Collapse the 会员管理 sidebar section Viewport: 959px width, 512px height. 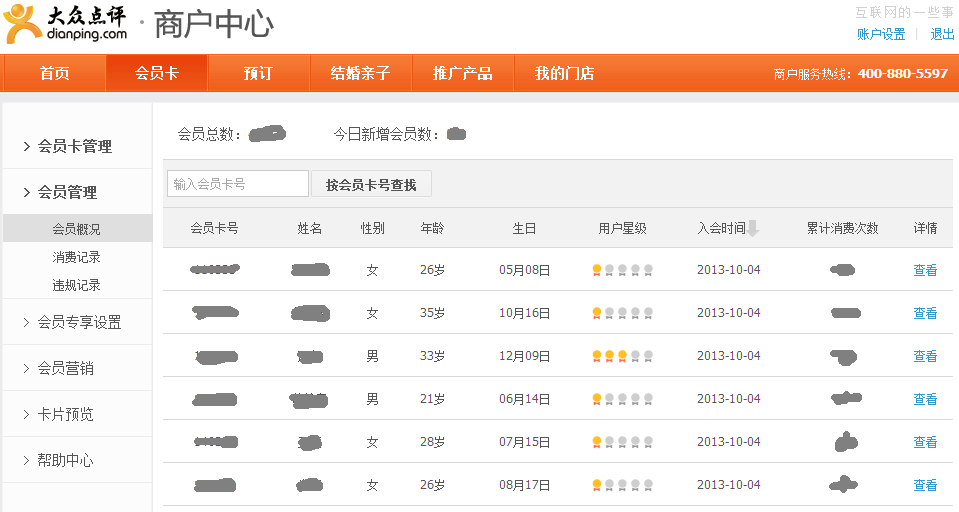tap(67, 192)
